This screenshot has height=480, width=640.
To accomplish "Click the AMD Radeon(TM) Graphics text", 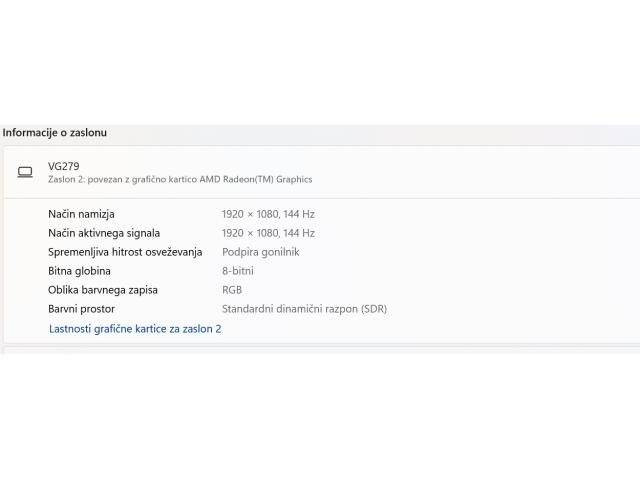I will tap(255, 180).
